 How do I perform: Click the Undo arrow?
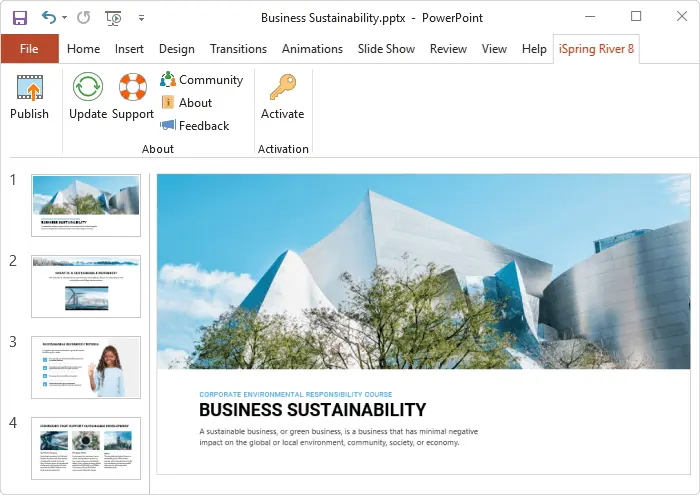pyautogui.click(x=49, y=17)
